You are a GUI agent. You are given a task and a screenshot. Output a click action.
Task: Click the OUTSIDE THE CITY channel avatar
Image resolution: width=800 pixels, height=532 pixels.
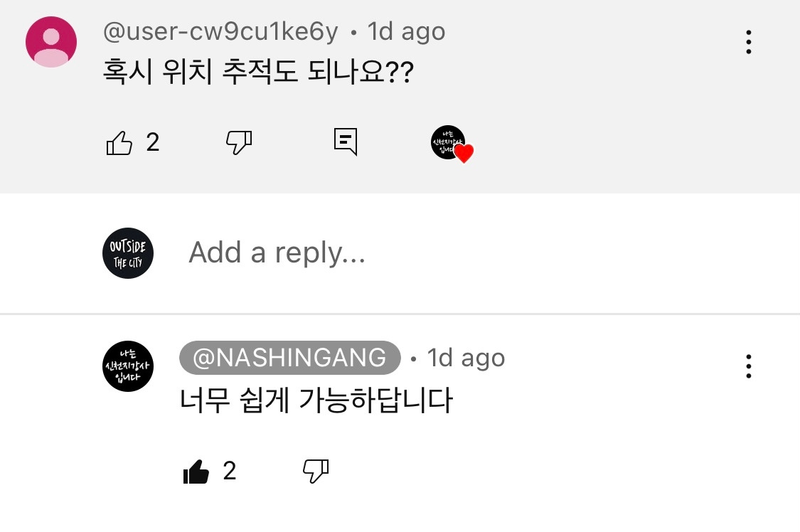click(127, 252)
